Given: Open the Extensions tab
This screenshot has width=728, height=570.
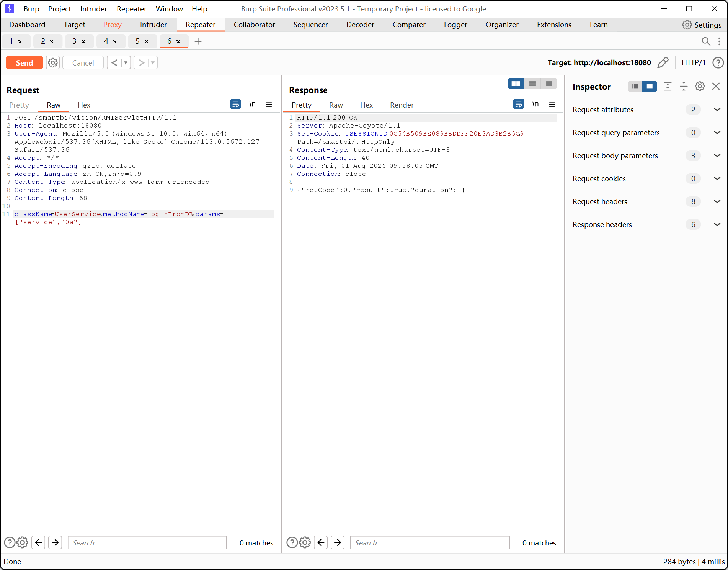Looking at the screenshot, I should (554, 25).
